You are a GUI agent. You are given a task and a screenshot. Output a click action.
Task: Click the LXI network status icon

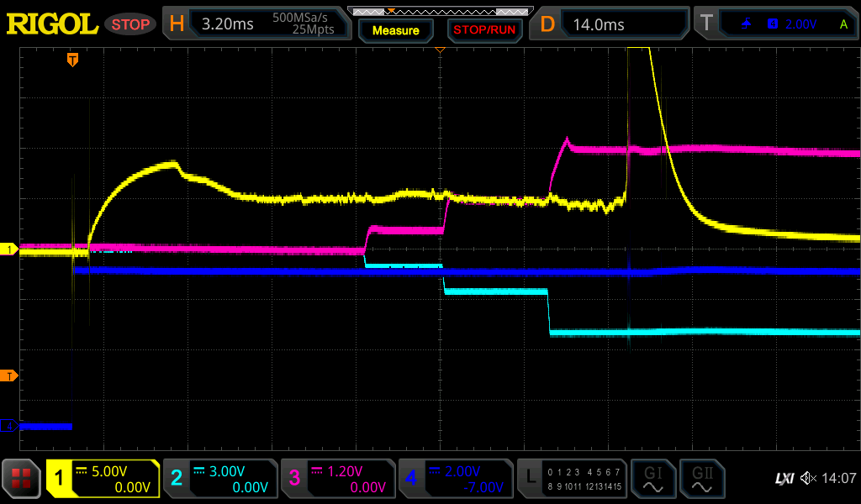(x=784, y=479)
